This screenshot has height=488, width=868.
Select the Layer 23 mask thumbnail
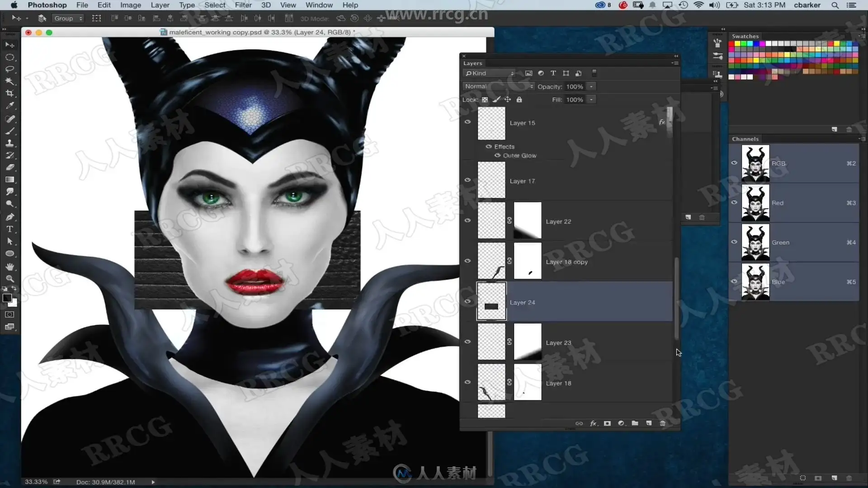click(x=528, y=342)
